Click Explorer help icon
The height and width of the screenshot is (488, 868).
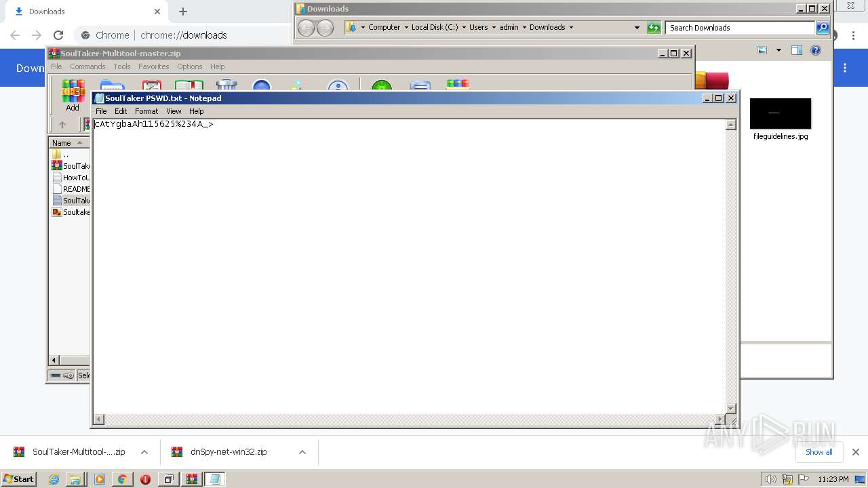click(816, 50)
